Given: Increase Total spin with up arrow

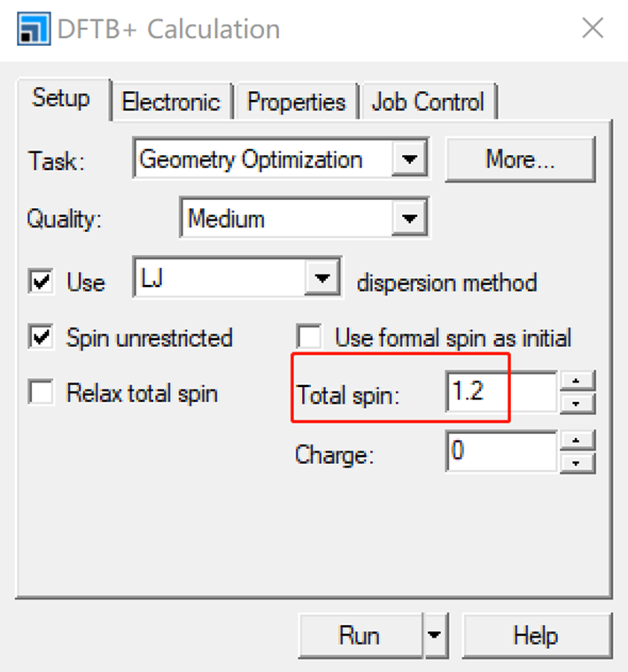Looking at the screenshot, I should tap(577, 382).
